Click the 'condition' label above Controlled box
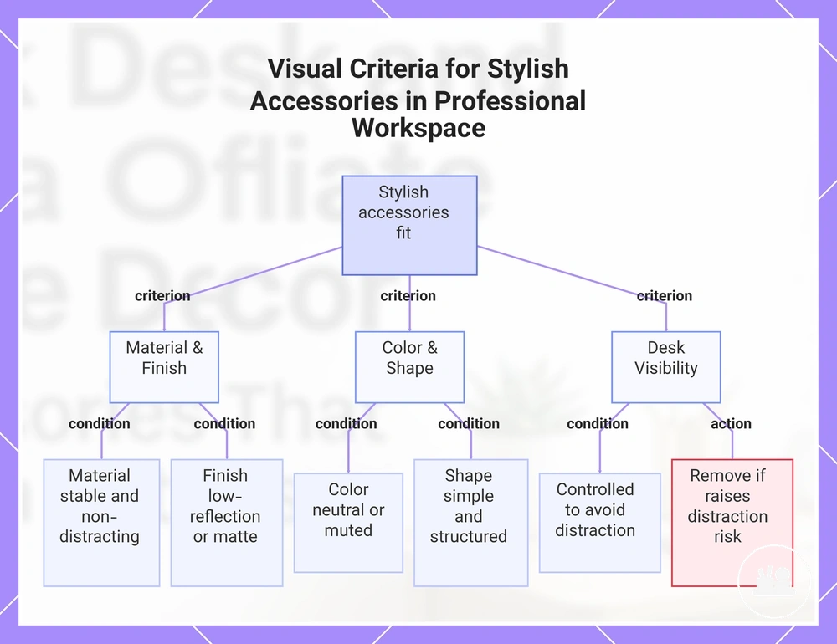837x644 pixels. 598,424
